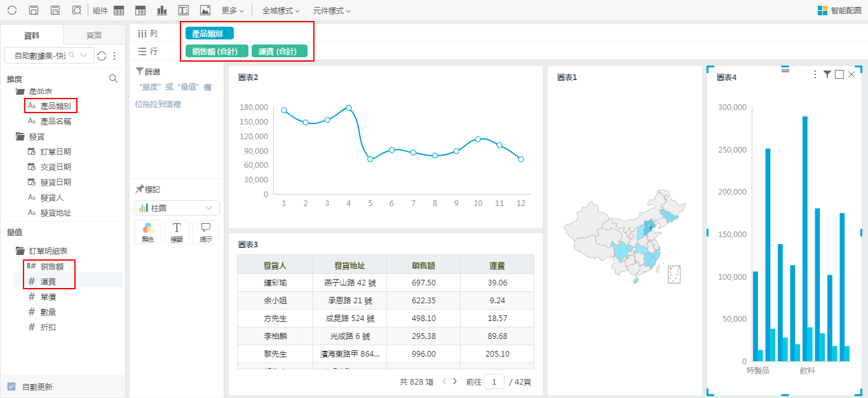
Task: Click the save icon in the top toolbar
Action: [34, 10]
